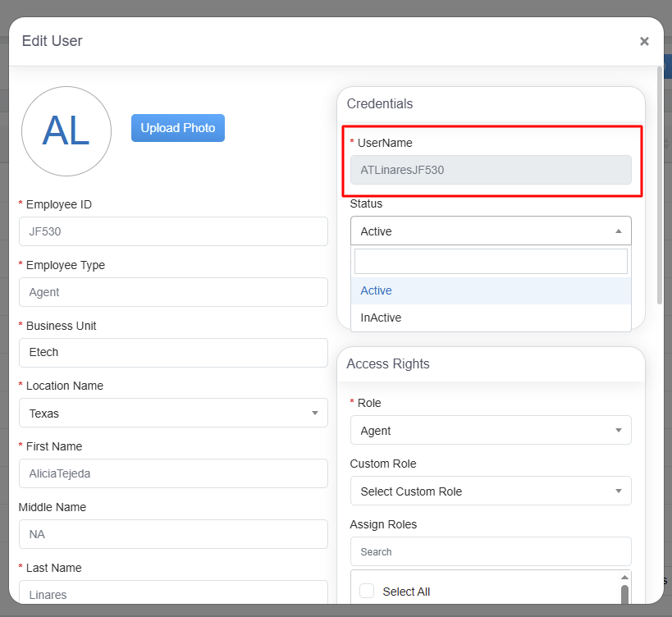Check the Select All checkbox
This screenshot has width=672, height=617.
pyautogui.click(x=367, y=592)
